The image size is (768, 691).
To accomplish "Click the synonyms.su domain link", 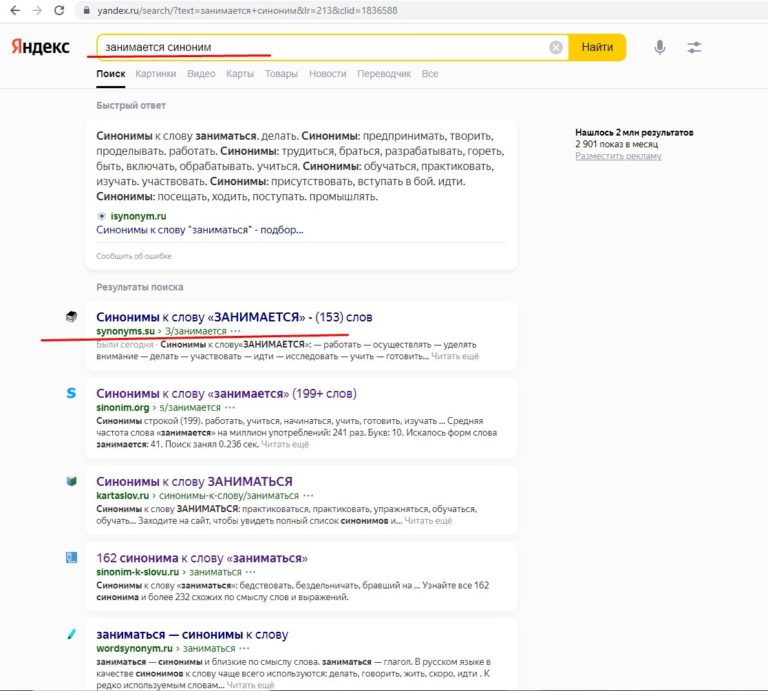I will pos(125,331).
